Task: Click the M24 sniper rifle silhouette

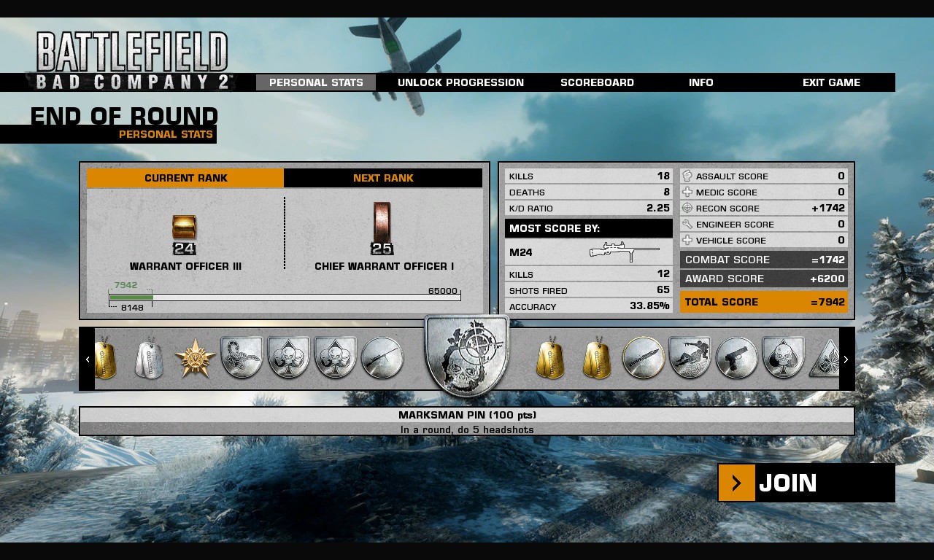Action: coord(625,252)
